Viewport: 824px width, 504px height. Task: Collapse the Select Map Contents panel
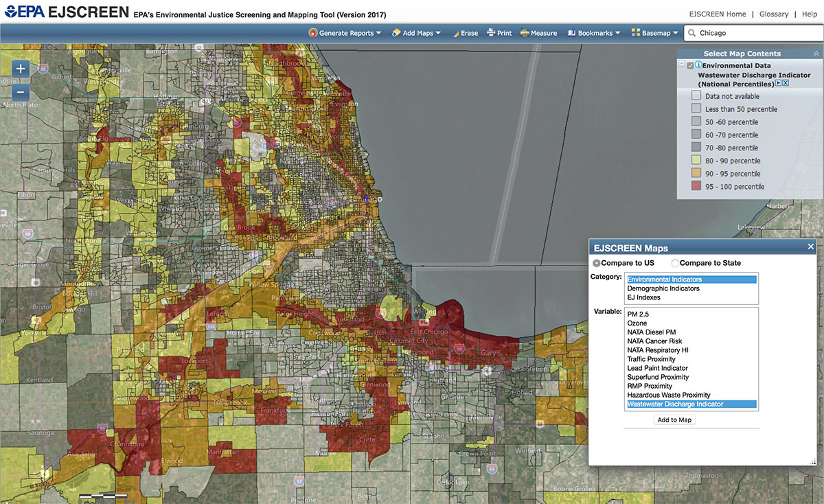(816, 54)
